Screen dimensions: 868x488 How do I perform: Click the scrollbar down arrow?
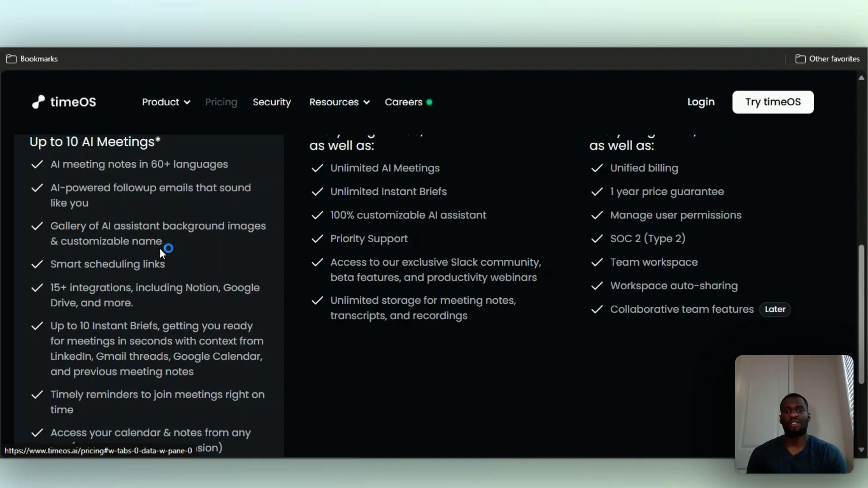coord(861,450)
